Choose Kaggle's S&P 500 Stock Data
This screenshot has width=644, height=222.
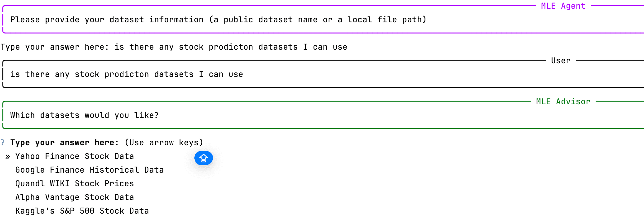[x=82, y=211]
